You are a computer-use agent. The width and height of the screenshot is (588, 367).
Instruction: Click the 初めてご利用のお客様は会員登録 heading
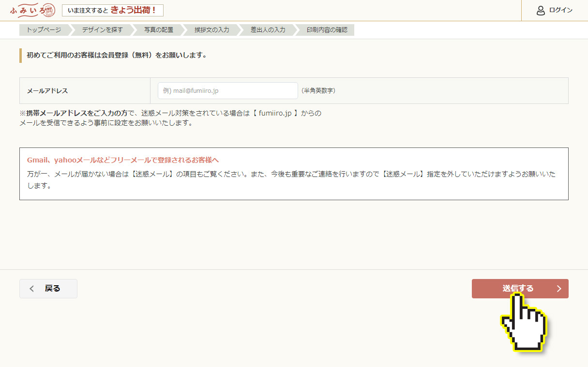pos(117,55)
